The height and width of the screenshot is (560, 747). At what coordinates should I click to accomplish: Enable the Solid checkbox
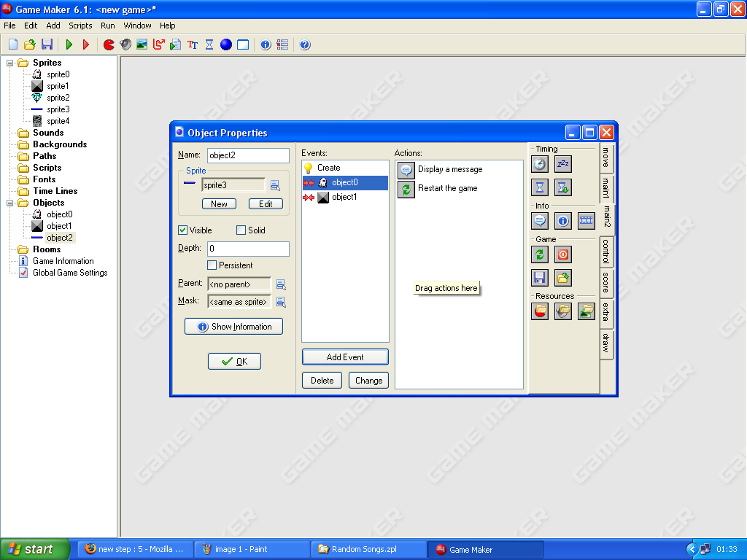[241, 230]
